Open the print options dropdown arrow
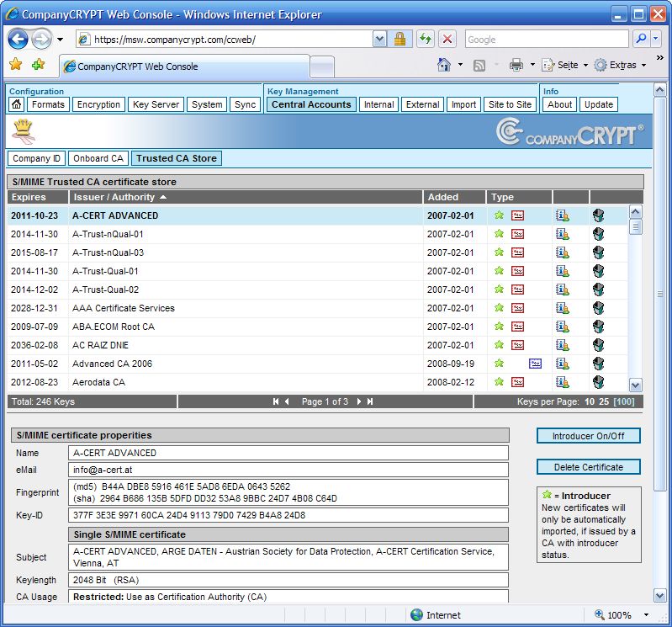This screenshot has width=672, height=627. click(532, 65)
